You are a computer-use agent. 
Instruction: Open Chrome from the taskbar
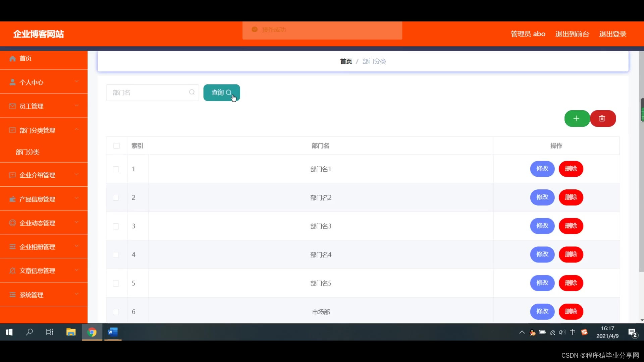tap(92, 332)
